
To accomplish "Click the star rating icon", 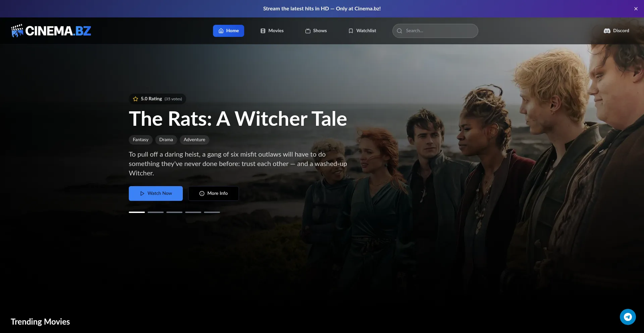I will [136, 99].
